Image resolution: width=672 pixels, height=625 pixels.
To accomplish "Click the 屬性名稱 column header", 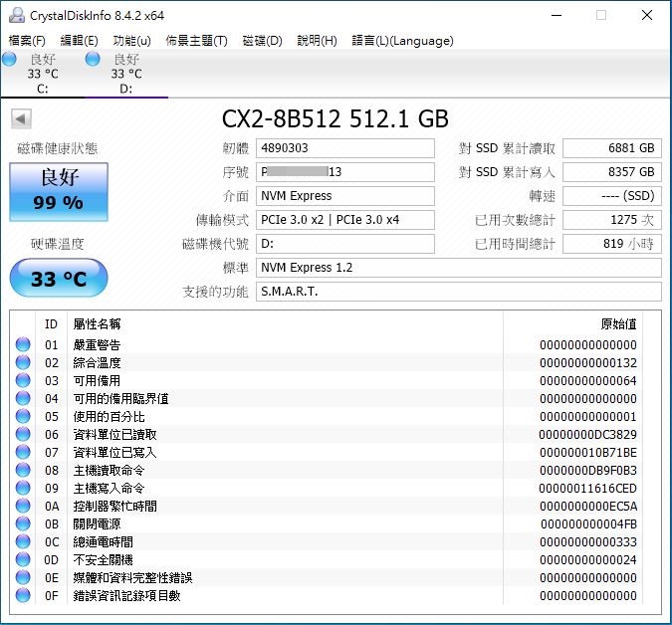I will coord(97,324).
